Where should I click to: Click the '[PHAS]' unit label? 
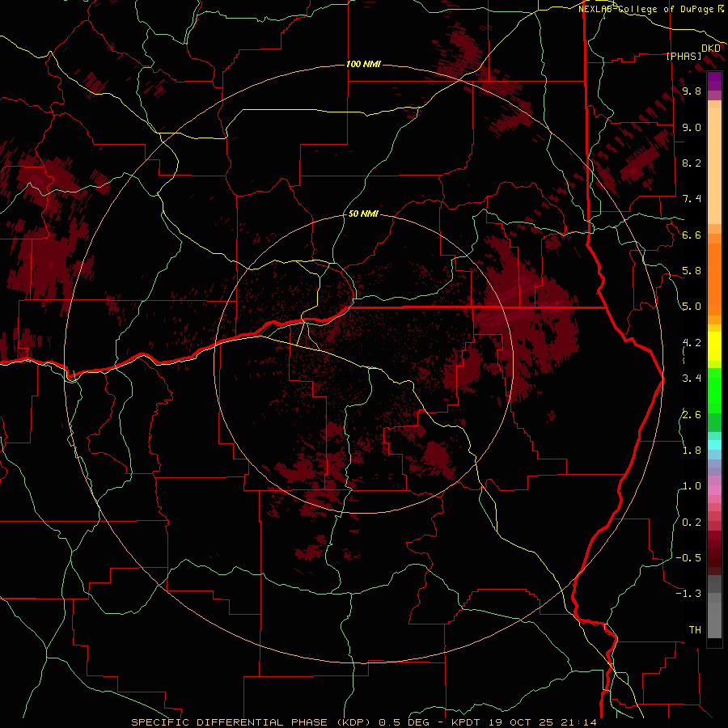(x=684, y=56)
